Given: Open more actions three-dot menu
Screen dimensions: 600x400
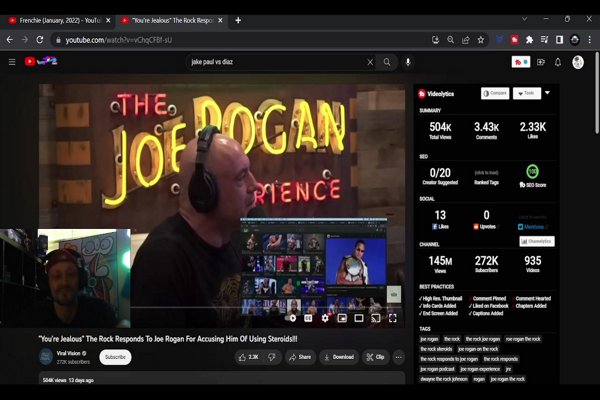Looking at the screenshot, I should tap(398, 357).
